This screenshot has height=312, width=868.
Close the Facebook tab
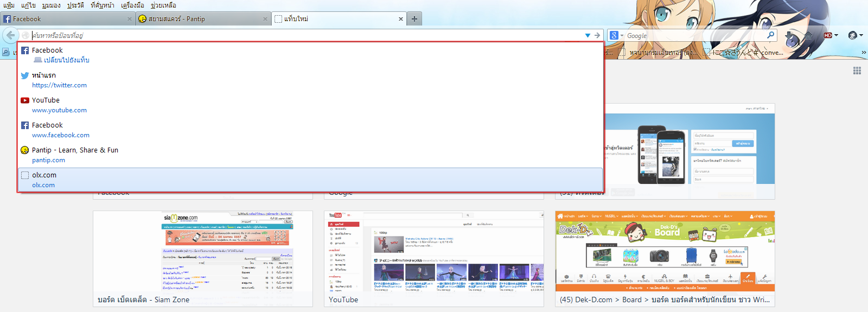click(130, 19)
